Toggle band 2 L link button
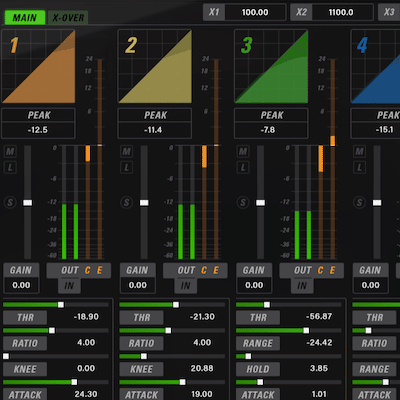The height and width of the screenshot is (400, 400). pos(126,167)
